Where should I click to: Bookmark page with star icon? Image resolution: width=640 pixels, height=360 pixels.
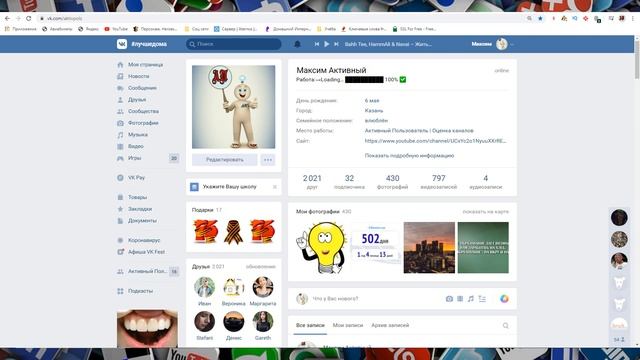(540, 18)
